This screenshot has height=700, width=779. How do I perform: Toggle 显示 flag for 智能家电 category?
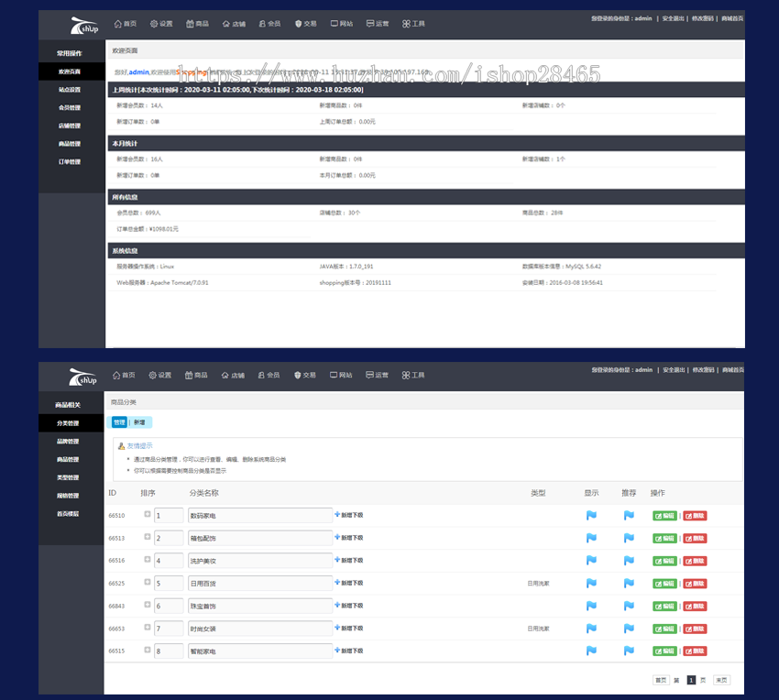pos(591,651)
